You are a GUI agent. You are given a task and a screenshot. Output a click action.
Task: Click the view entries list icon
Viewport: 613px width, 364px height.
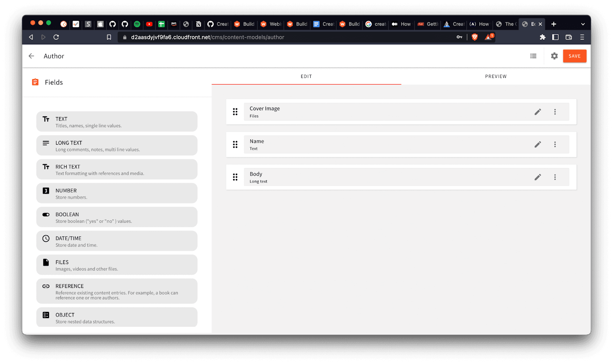pos(533,56)
